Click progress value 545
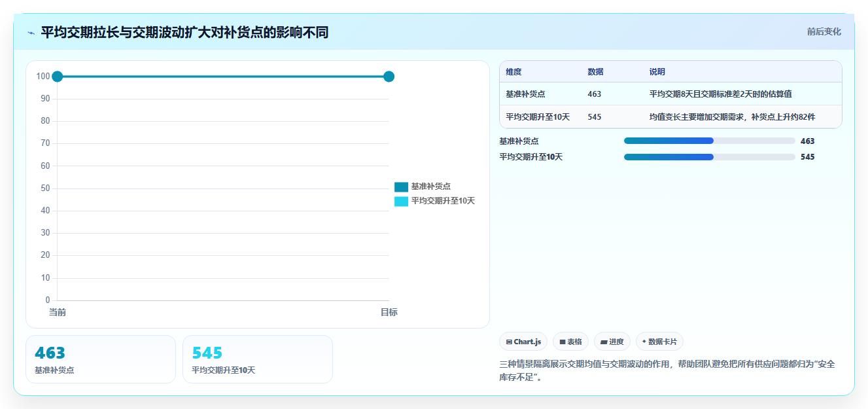 (807, 157)
